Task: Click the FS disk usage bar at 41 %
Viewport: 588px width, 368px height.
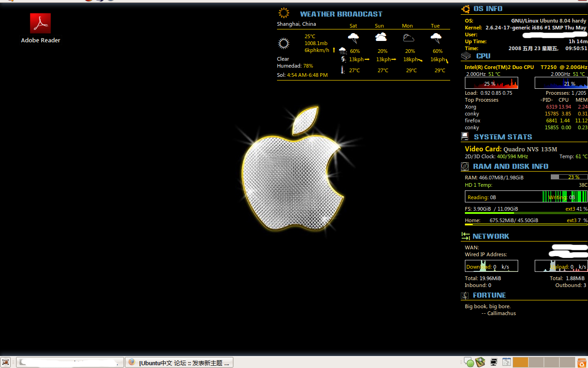Action: pos(526,213)
